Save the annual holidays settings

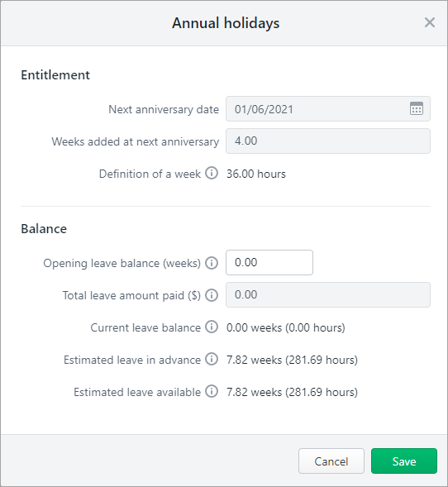coord(404,461)
